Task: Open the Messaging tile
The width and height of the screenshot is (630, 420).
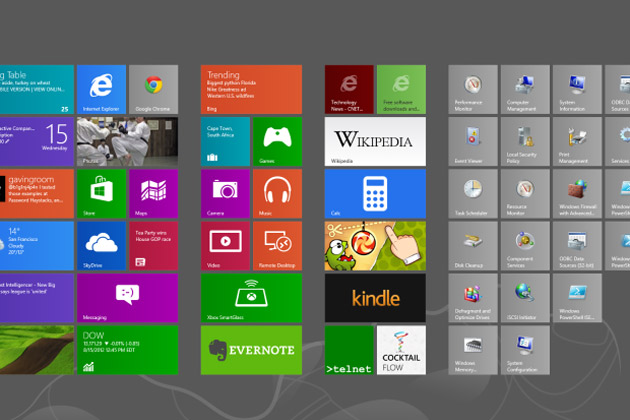Action: point(127,297)
